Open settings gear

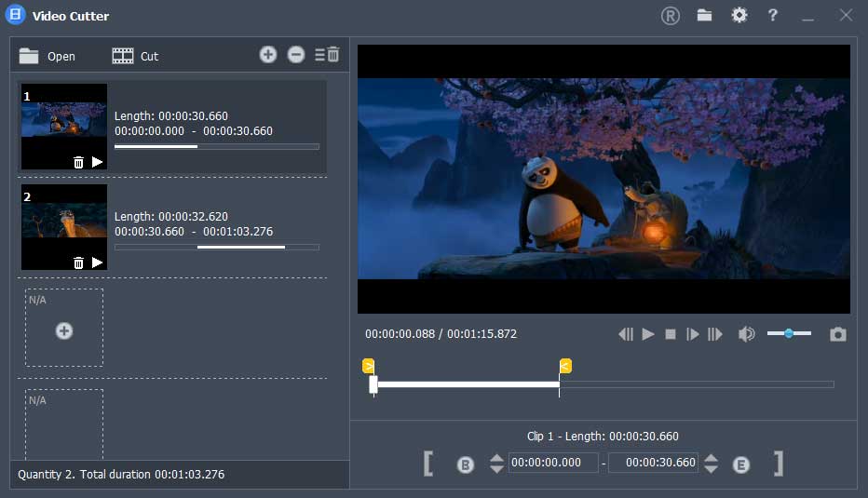(x=739, y=15)
